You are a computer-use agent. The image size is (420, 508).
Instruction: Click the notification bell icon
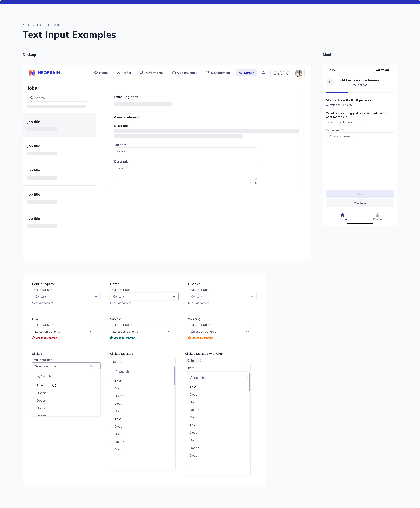[263, 73]
